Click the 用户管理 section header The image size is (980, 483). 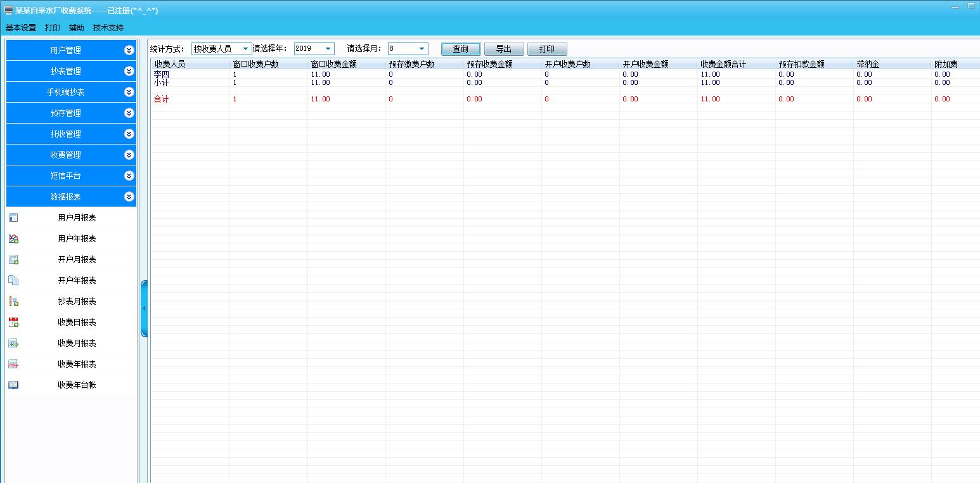[x=71, y=50]
